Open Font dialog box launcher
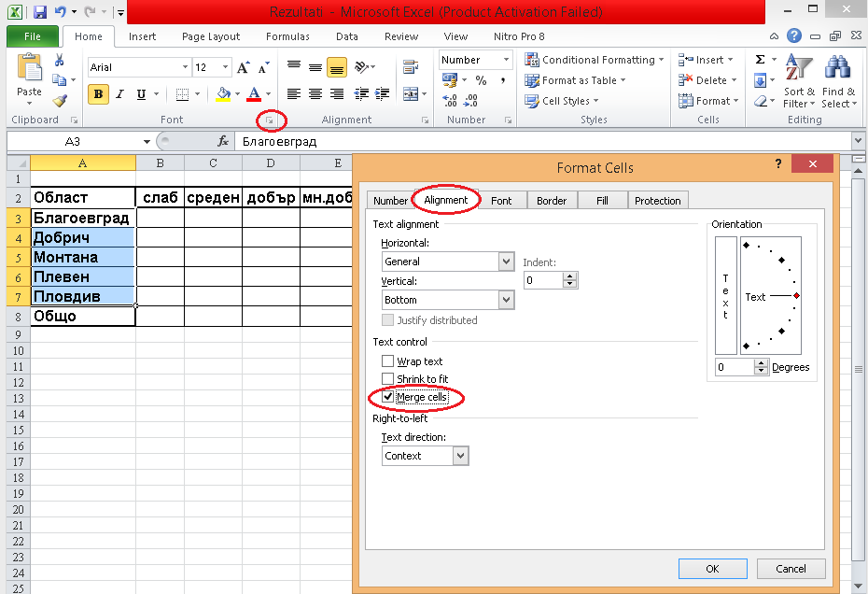Screen dimensions: 868x594 tap(270, 120)
